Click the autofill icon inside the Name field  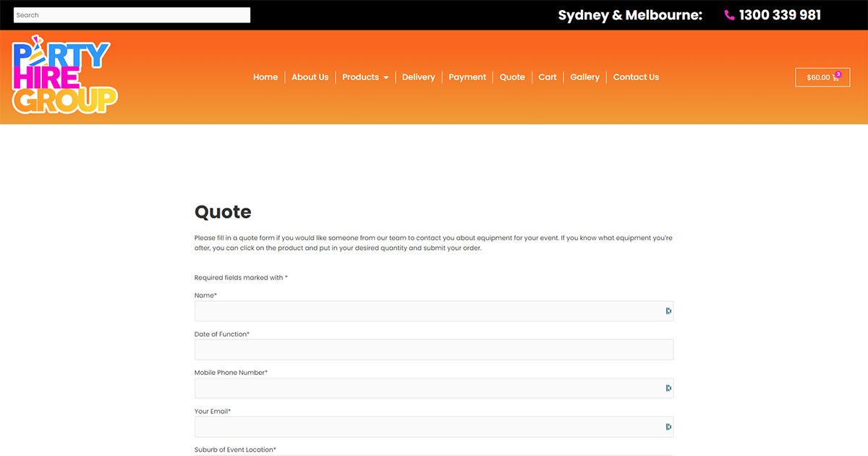coord(667,311)
